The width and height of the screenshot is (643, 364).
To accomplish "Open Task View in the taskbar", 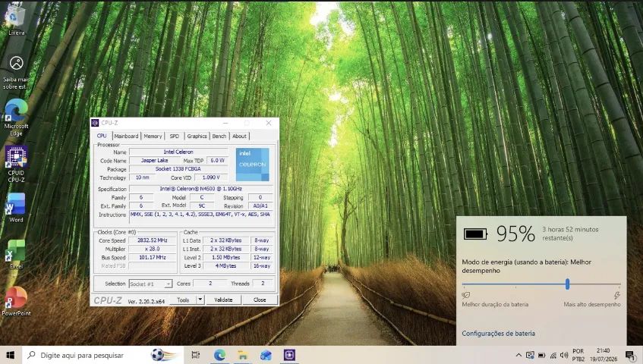I will point(196,355).
